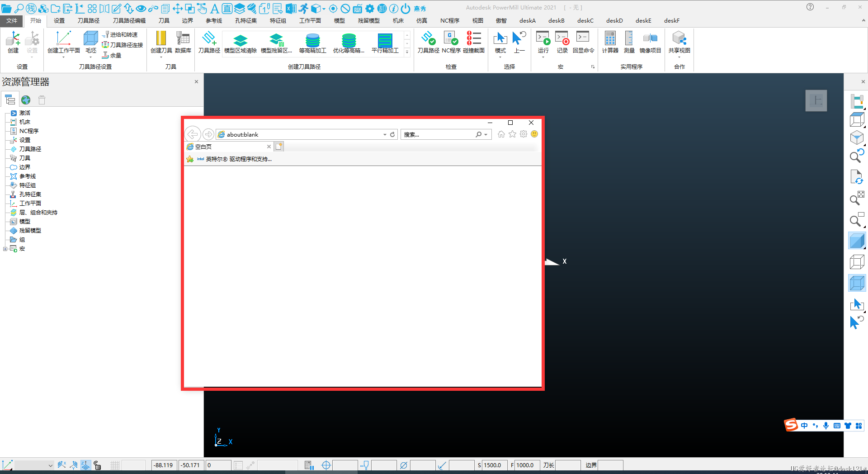Switch to the NC程序 ribbon tab
The image size is (868, 474).
450,20
